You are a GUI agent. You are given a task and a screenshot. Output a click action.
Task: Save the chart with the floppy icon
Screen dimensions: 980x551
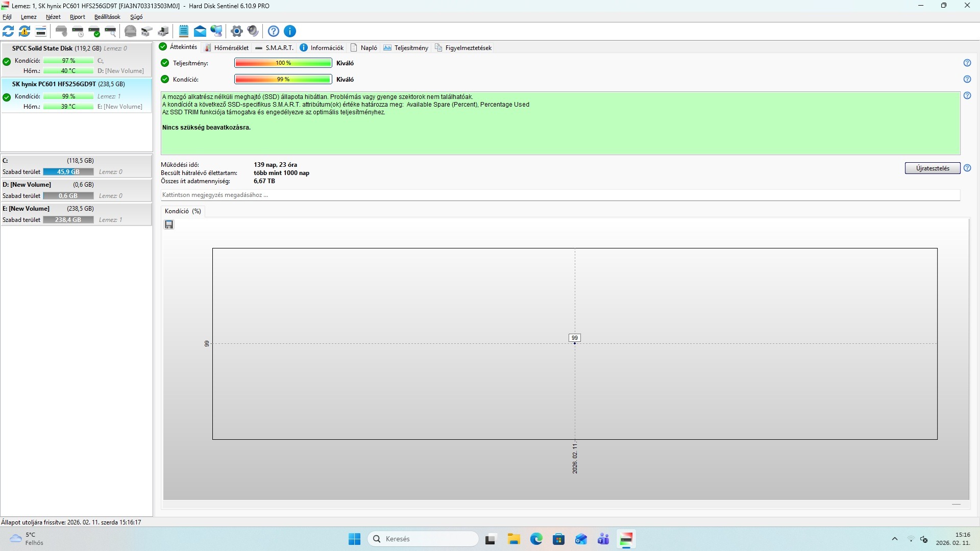(x=169, y=224)
